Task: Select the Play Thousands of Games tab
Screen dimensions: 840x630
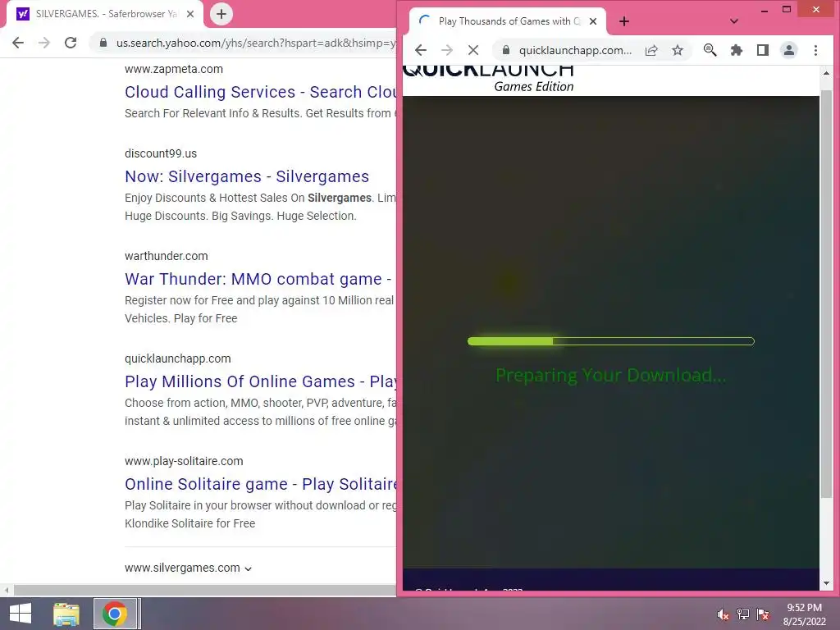Action: [508, 21]
